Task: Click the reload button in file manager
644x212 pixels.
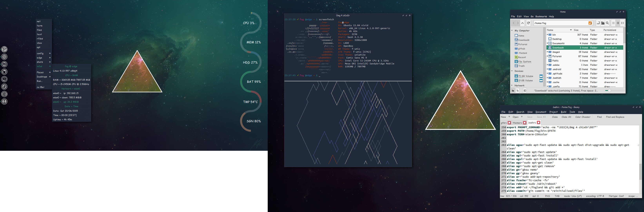Action: (x=529, y=23)
